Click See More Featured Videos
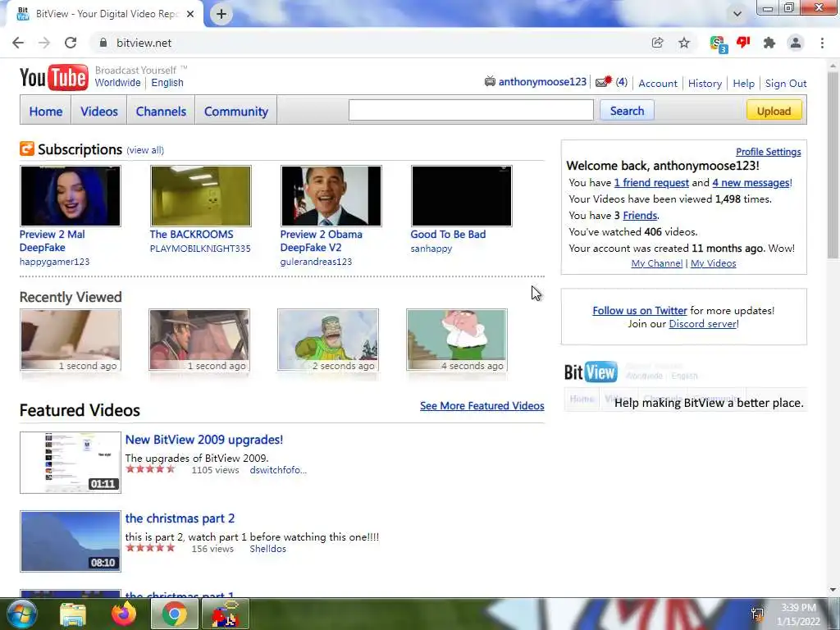 [482, 405]
